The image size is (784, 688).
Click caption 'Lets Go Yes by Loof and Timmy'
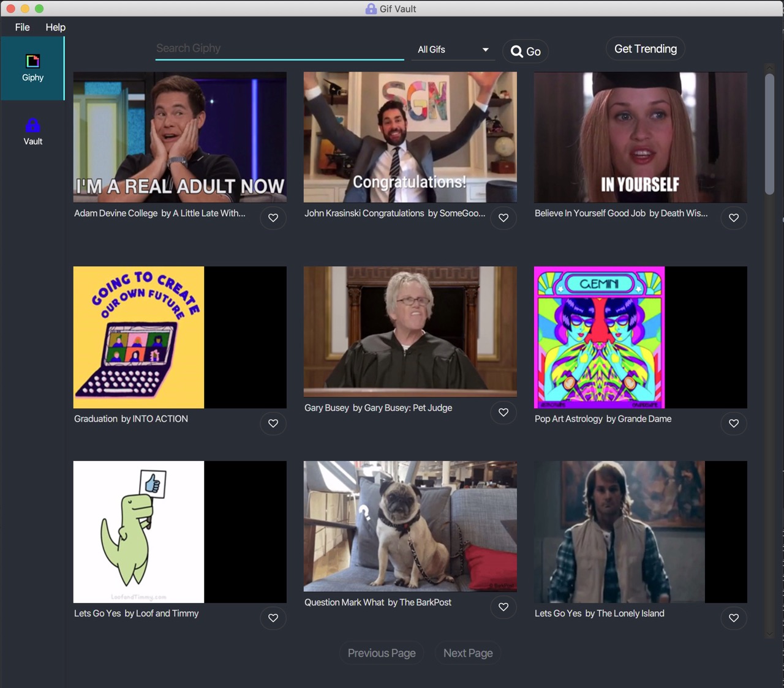pos(137,613)
